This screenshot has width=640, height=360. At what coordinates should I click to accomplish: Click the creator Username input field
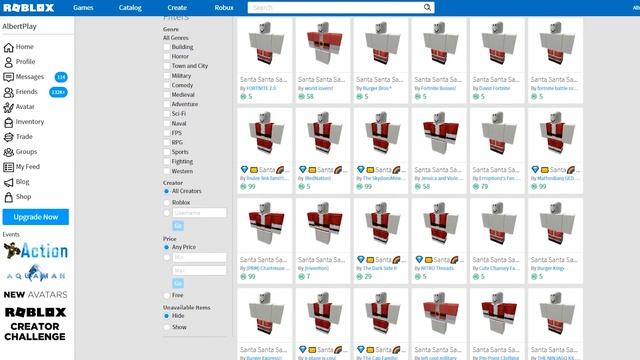[x=199, y=213]
